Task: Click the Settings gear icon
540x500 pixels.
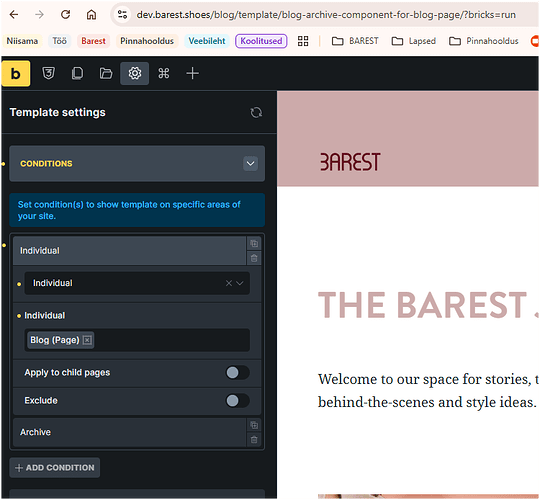Action: [x=135, y=73]
